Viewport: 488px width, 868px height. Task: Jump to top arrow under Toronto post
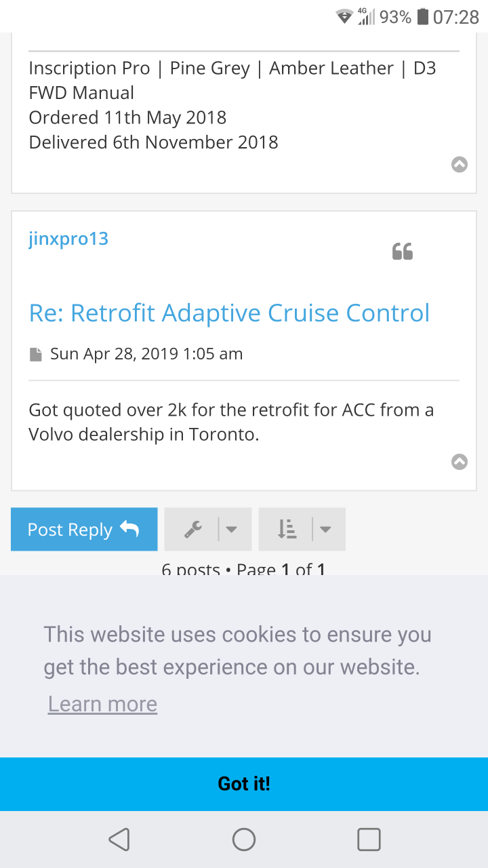coord(460,462)
